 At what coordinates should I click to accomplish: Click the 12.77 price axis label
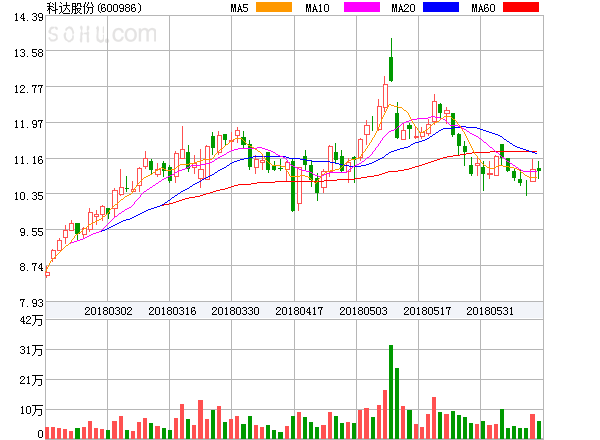29,89
